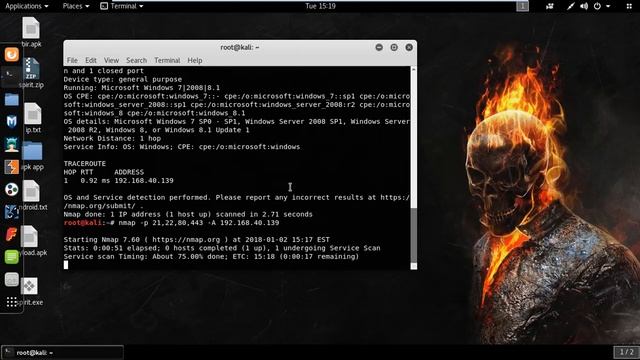Show all applications grid in dock

coord(11,302)
